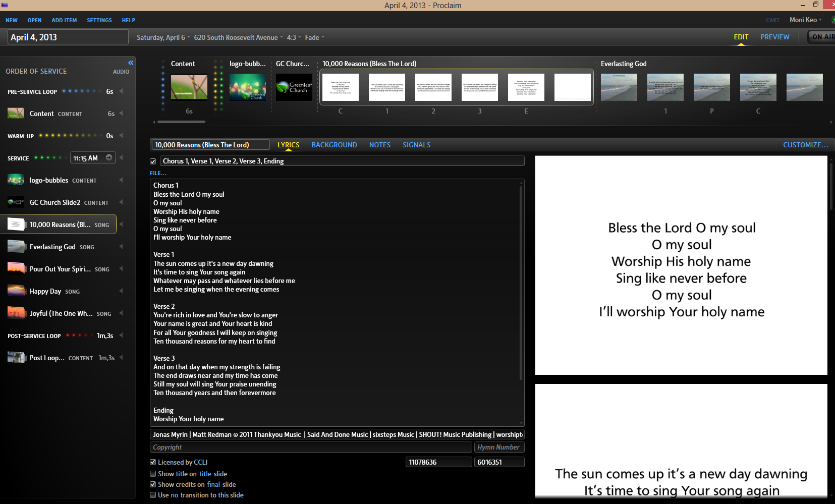835x504 pixels.
Task: Toggle audio icon for Joyful song row
Action: pyautogui.click(x=121, y=313)
